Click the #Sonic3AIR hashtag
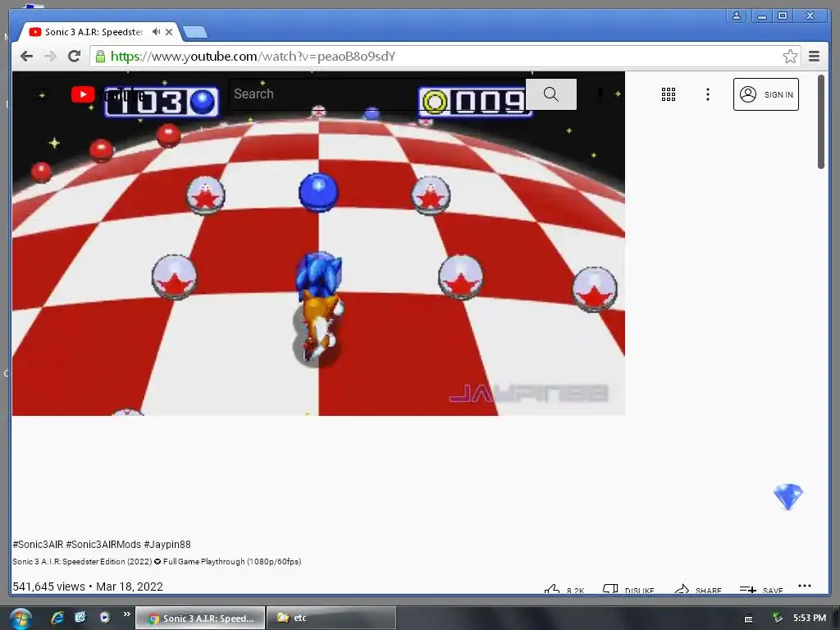The width and height of the screenshot is (840, 630). [38, 545]
